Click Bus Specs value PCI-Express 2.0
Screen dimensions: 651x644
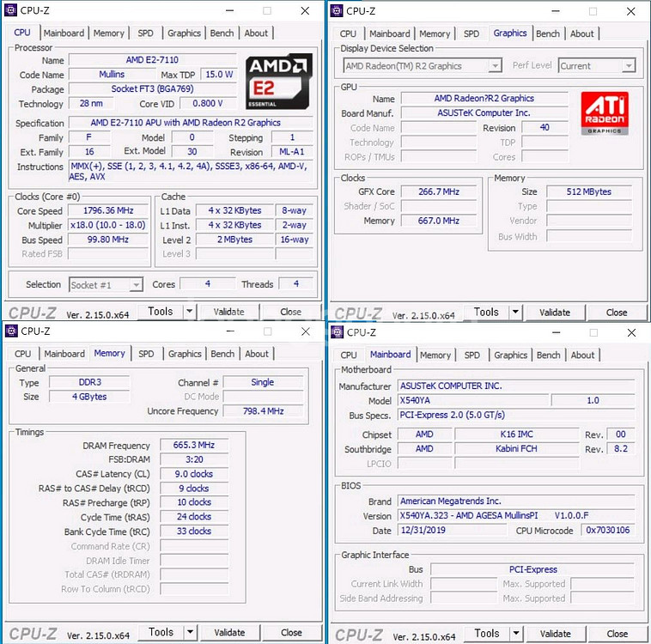pyautogui.click(x=516, y=415)
